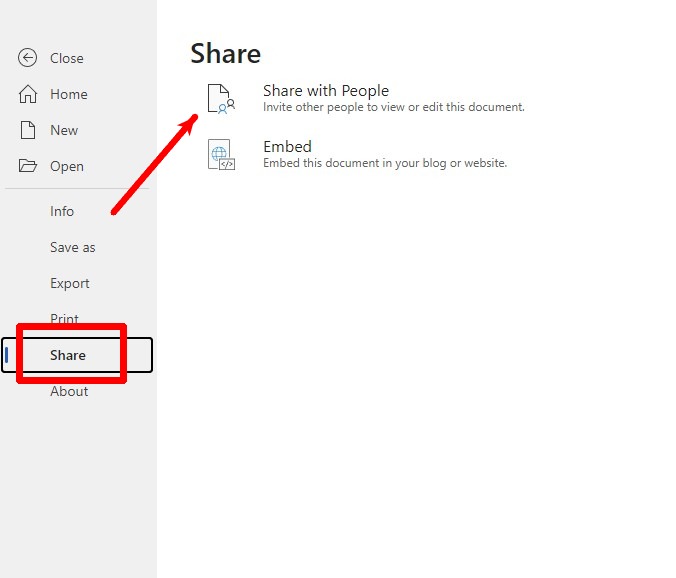Choose Save as in the sidebar
The height and width of the screenshot is (578, 676).
tap(73, 247)
